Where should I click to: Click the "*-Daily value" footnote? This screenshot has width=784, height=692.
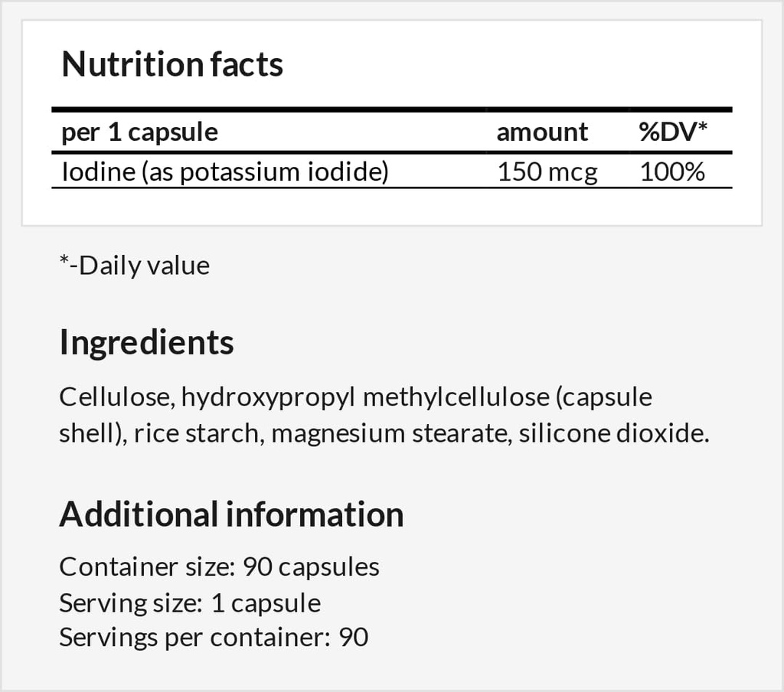click(134, 266)
